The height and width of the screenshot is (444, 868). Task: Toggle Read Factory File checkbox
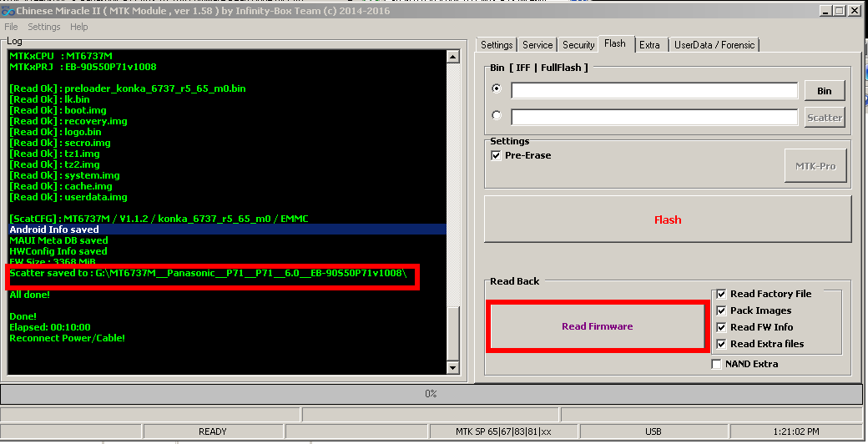tap(721, 294)
